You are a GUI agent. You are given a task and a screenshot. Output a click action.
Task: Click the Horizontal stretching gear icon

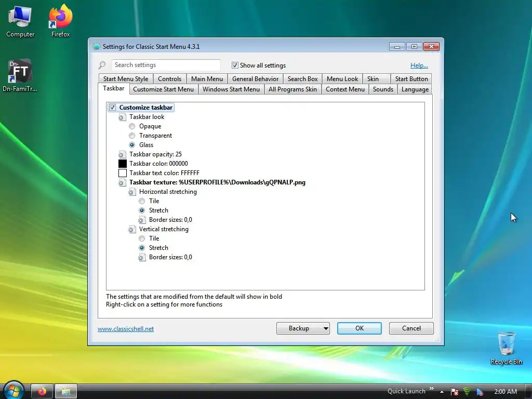[132, 192]
